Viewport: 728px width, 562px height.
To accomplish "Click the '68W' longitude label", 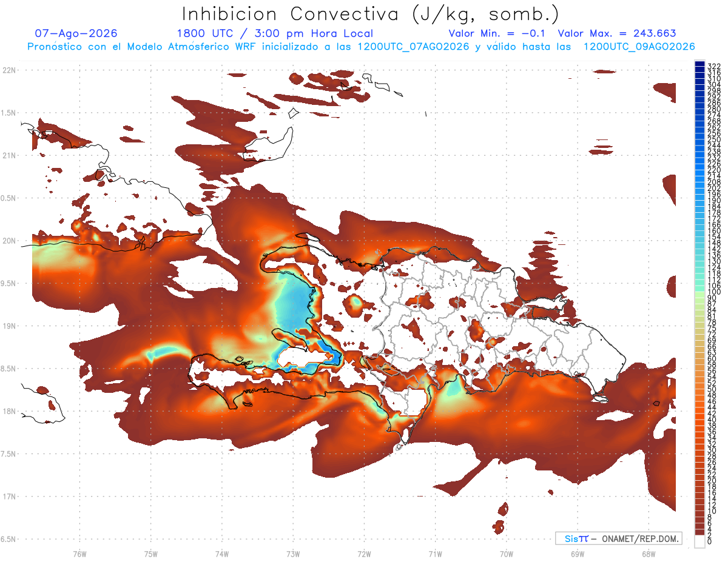I will (x=648, y=554).
